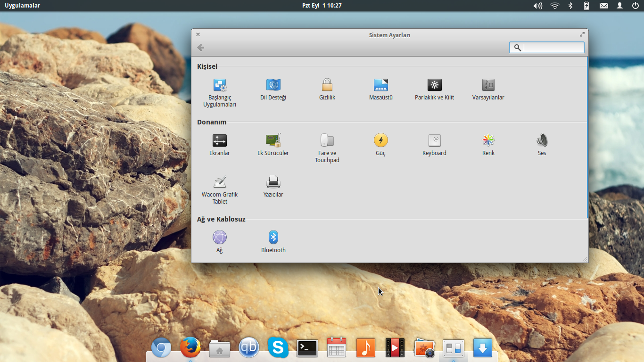The image size is (644, 362).
Task: Open Ek Sürücüler drivers settings
Action: (x=273, y=145)
